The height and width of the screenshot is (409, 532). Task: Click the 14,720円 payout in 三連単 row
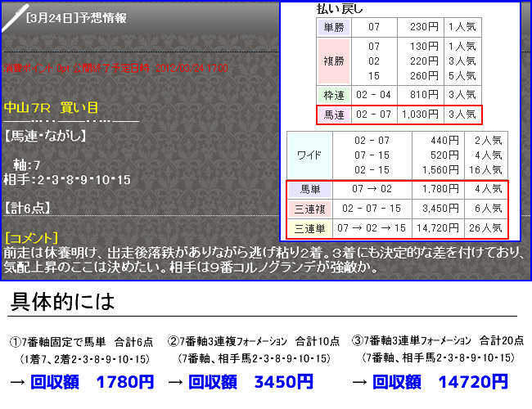(x=438, y=228)
